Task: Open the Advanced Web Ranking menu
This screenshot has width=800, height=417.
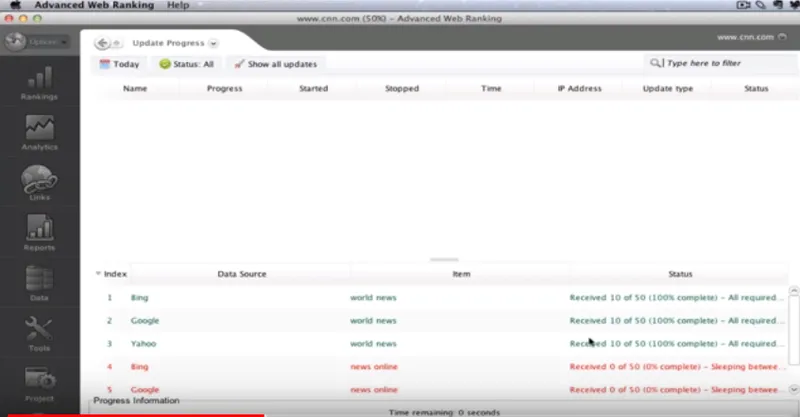Action: pos(94,5)
